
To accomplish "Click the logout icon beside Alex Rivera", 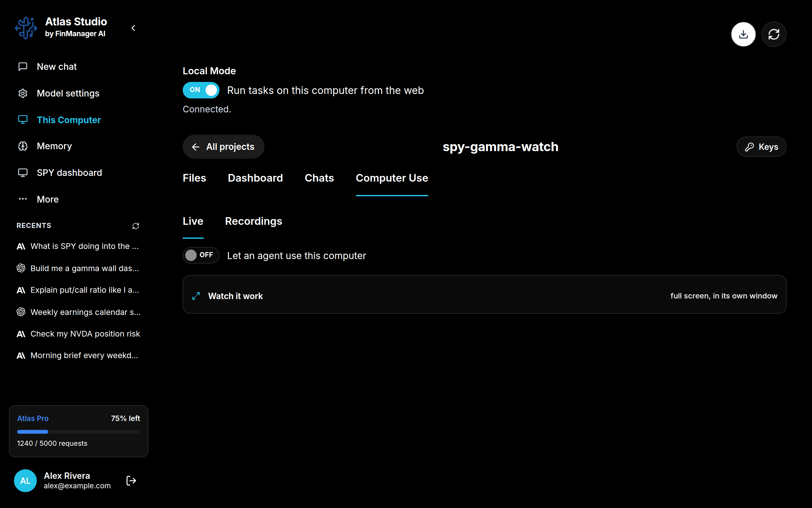I will click(x=131, y=481).
